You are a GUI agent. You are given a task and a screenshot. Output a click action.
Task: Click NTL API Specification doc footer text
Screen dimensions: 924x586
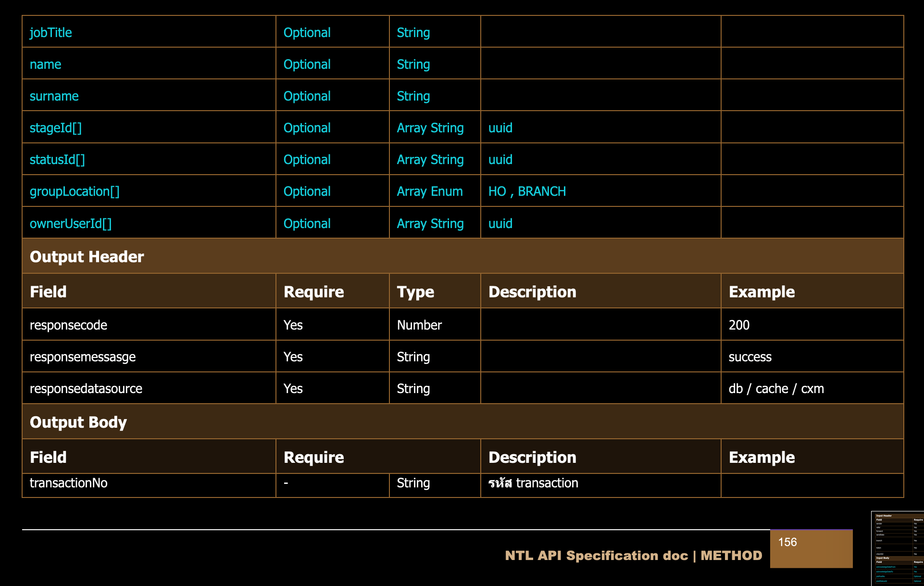[596, 556]
